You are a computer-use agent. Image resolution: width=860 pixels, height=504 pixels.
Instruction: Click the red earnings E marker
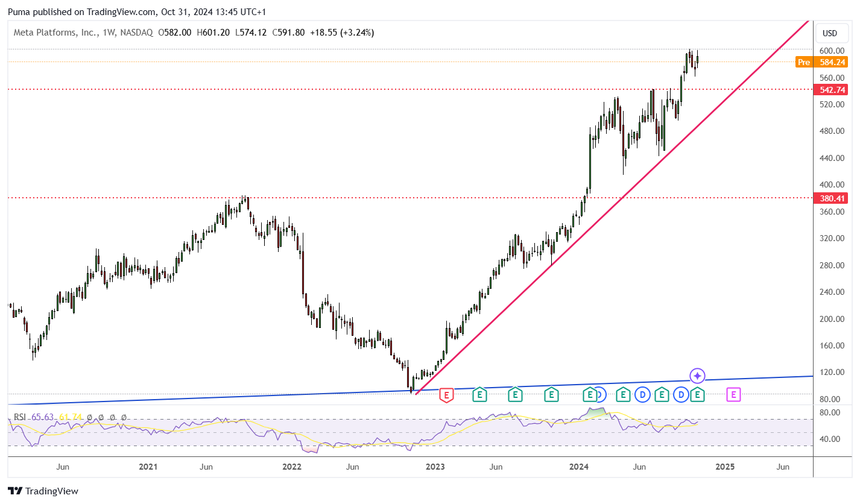446,395
